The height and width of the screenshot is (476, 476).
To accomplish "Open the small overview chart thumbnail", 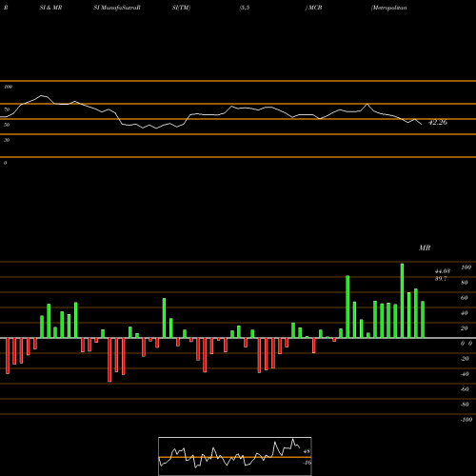I will (x=235, y=456).
